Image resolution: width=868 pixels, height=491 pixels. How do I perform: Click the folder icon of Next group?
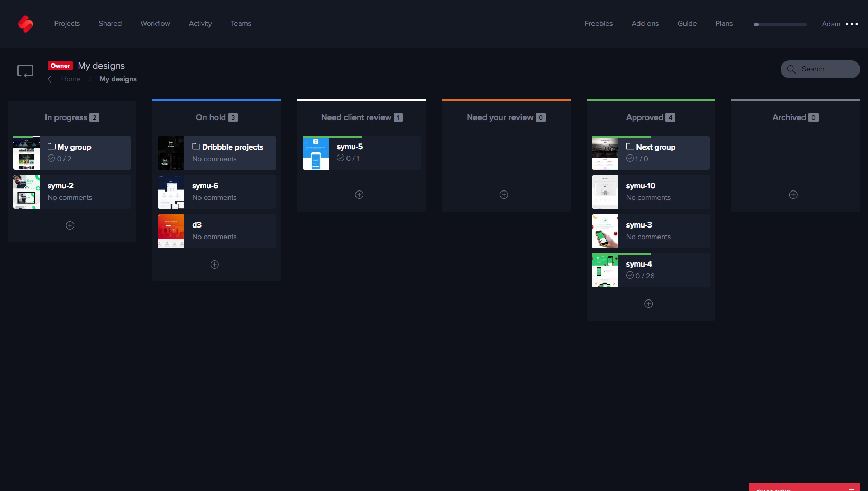[x=631, y=147]
